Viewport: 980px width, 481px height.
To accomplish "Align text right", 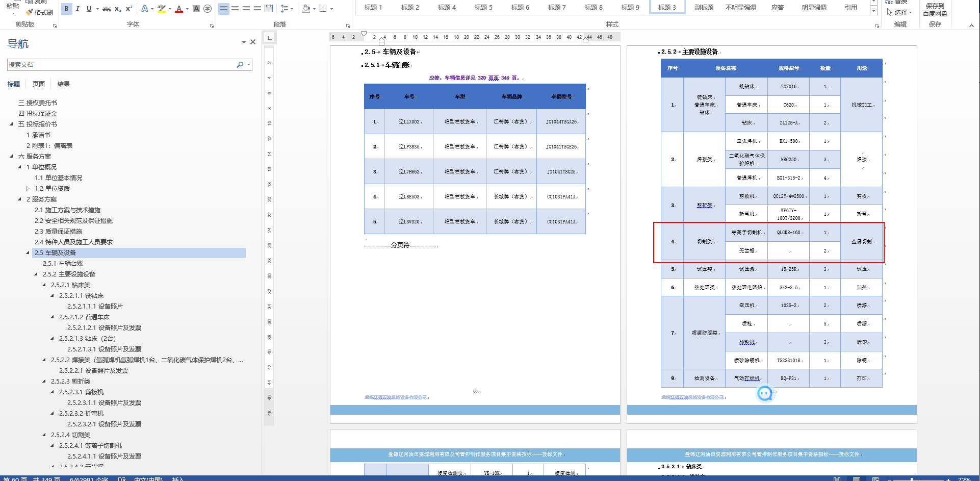I will click(246, 9).
